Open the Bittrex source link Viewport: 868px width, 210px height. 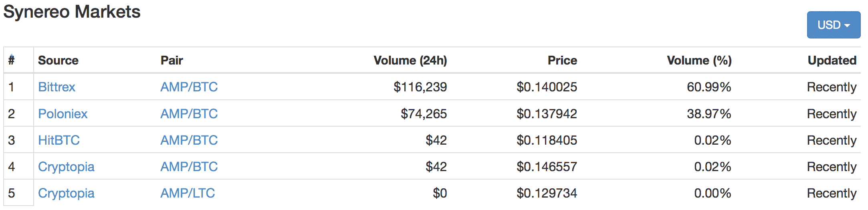click(x=57, y=87)
